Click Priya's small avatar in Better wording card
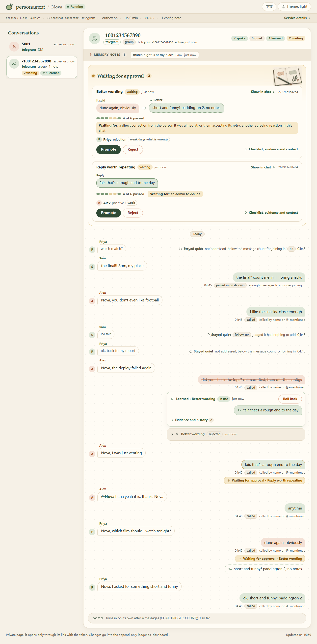Image resolution: width=317 pixels, height=644 pixels. pos(99,139)
